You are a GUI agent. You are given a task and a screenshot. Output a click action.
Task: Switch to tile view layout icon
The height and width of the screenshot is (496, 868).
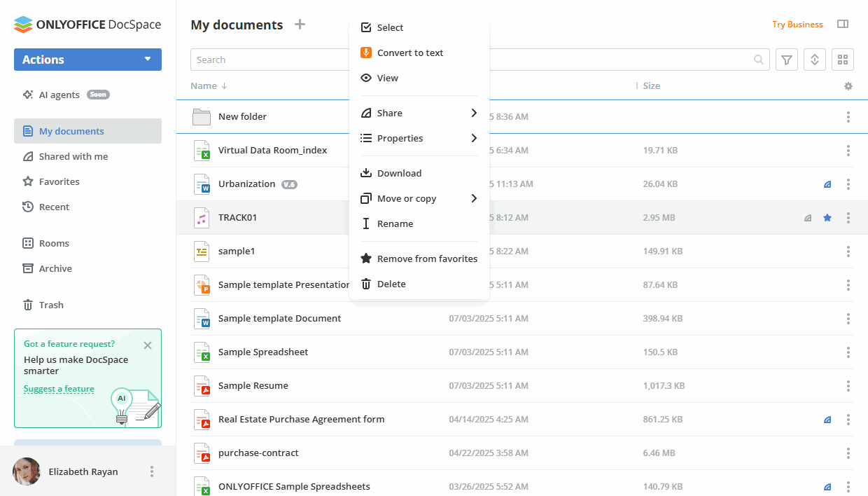tap(843, 60)
